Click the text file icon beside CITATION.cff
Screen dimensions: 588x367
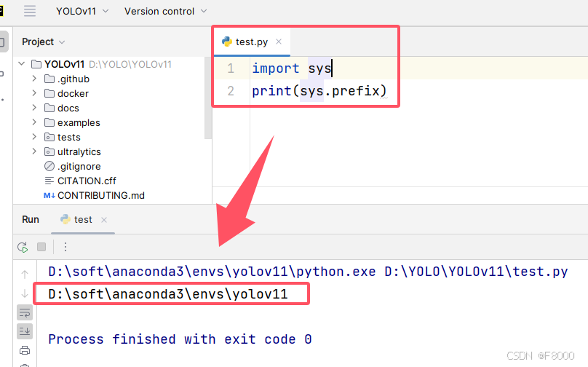coord(49,181)
